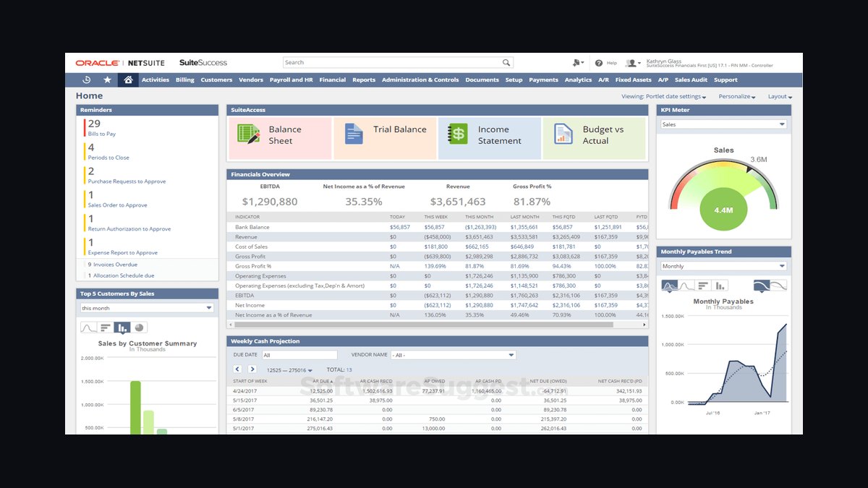Image resolution: width=868 pixels, height=488 pixels.
Task: Open the Activities menu
Action: [156, 80]
